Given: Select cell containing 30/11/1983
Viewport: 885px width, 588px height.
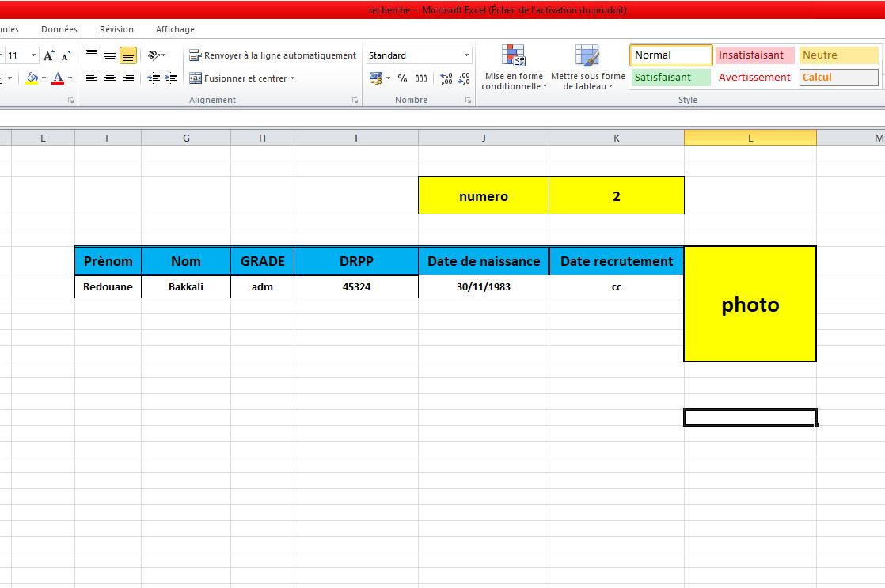Looking at the screenshot, I should point(484,286).
